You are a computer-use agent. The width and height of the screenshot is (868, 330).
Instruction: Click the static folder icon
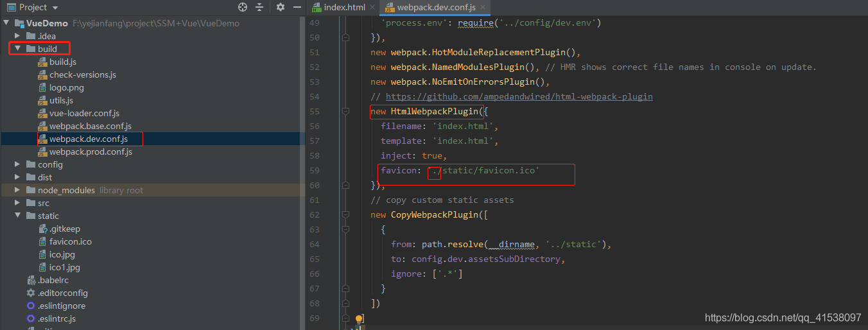31,216
